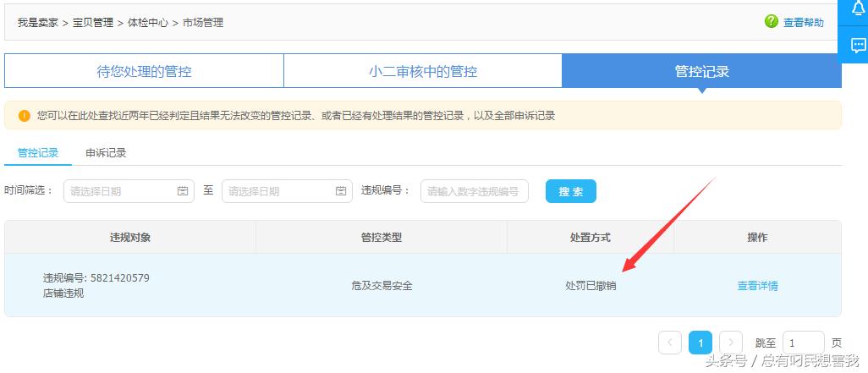Switch to 申诉记录 sub-tab

coord(106,153)
